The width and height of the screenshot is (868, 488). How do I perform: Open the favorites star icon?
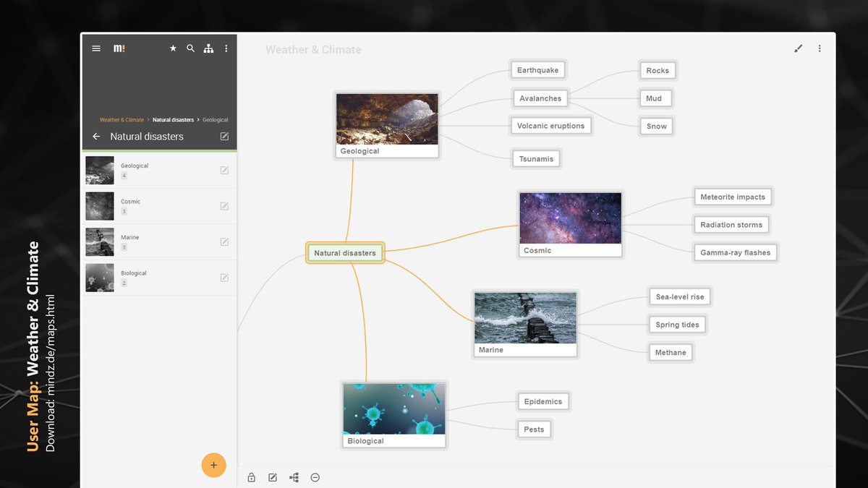pyautogui.click(x=173, y=48)
